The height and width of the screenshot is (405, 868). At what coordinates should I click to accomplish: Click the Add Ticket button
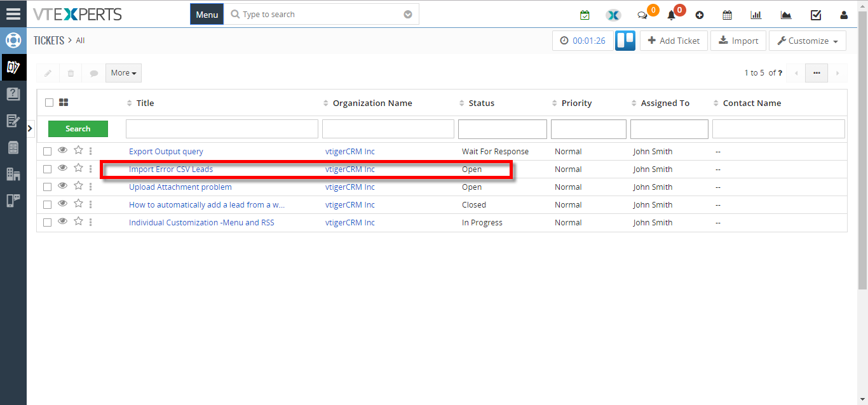pyautogui.click(x=674, y=41)
